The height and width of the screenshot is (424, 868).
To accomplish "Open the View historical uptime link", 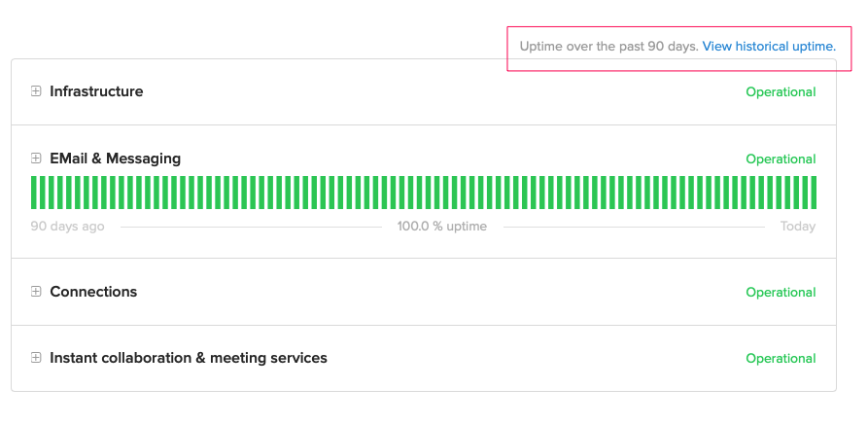I will click(x=769, y=46).
